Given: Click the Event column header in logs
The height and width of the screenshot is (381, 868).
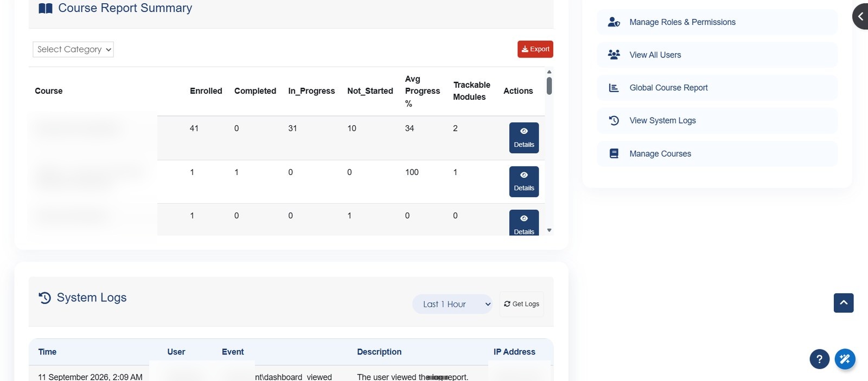Looking at the screenshot, I should coord(233,352).
